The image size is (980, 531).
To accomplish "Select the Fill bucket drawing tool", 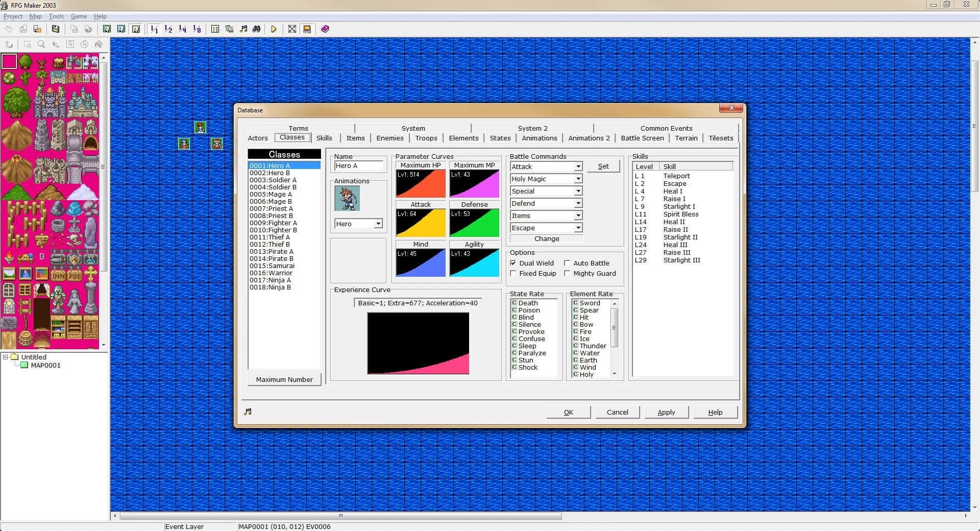I will [x=99, y=44].
